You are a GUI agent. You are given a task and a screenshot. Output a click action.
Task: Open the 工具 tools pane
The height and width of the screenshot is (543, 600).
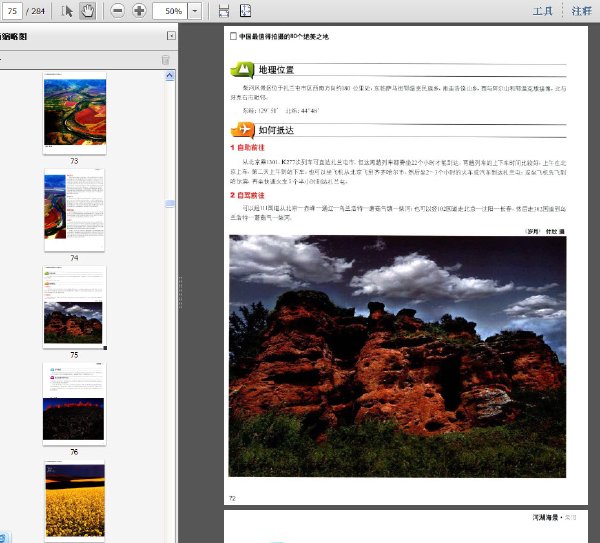pos(543,11)
